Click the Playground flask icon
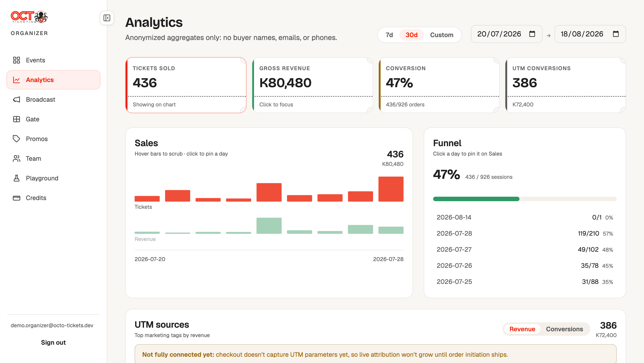 pos(17,178)
